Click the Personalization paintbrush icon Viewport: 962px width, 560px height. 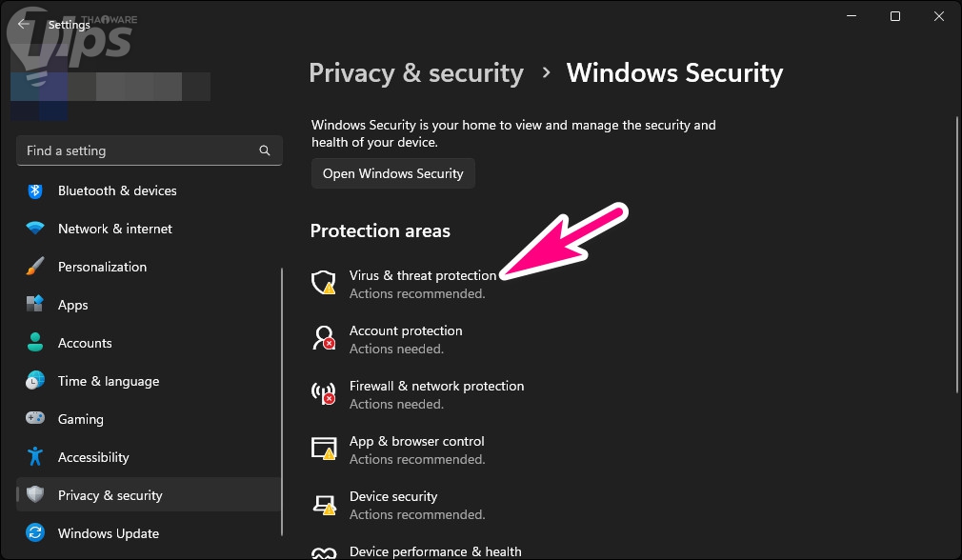pos(35,267)
